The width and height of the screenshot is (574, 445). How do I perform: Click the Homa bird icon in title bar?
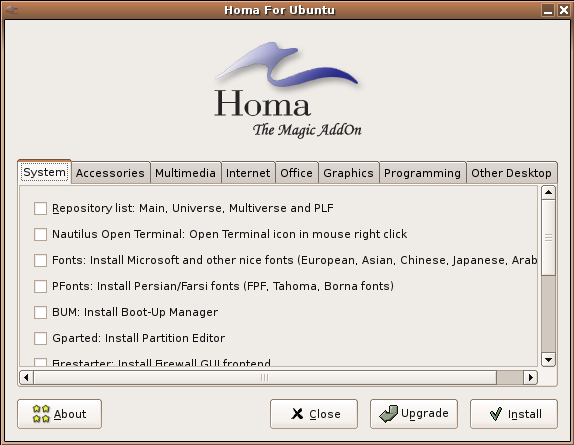pos(12,10)
